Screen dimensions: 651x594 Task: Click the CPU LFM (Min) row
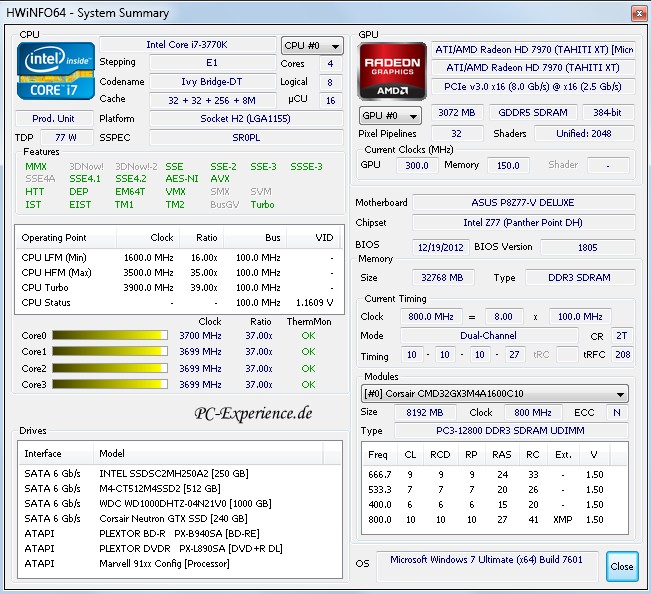179,258
